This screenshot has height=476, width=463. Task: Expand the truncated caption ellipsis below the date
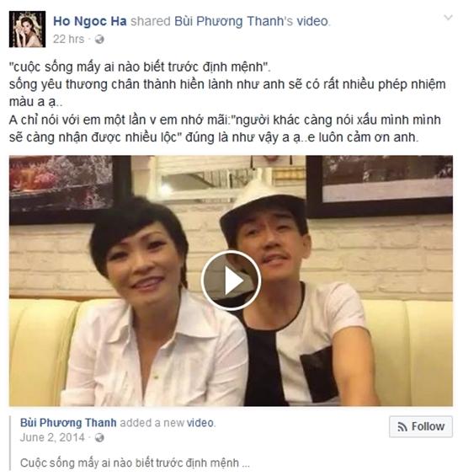click(x=246, y=463)
